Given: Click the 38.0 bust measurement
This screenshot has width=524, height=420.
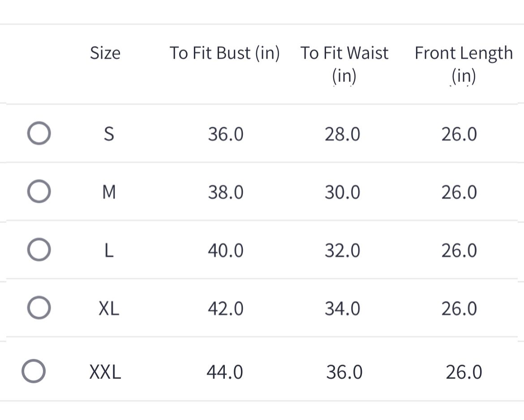Looking at the screenshot, I should [226, 193].
